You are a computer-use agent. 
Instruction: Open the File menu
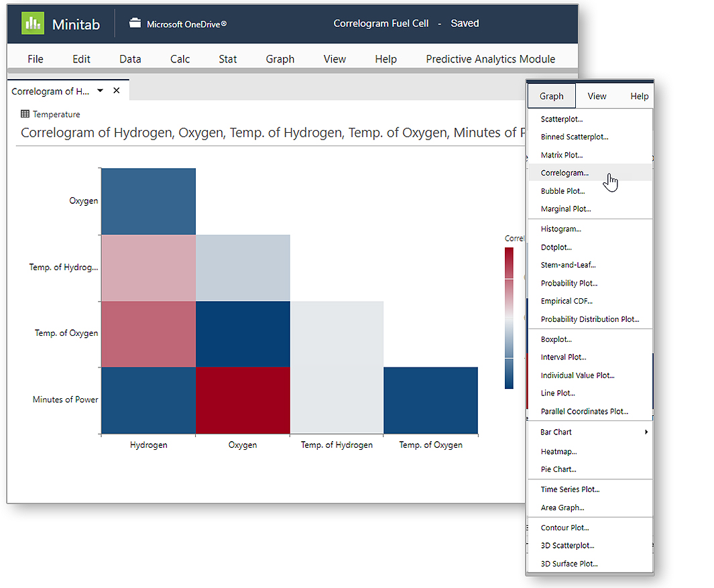pos(36,59)
